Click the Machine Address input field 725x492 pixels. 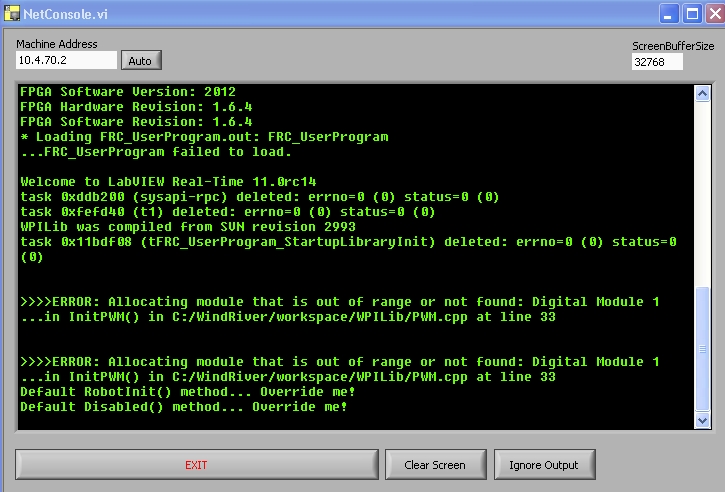[x=67, y=60]
